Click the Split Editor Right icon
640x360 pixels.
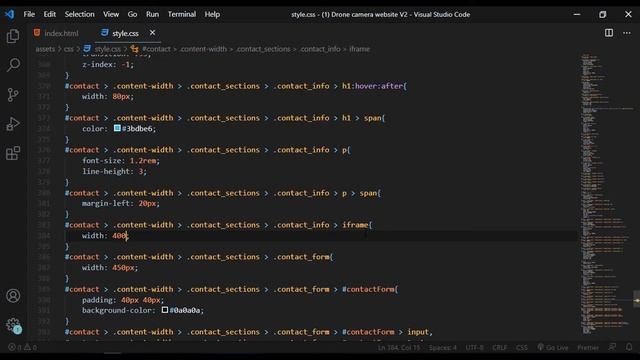pyautogui.click(x=609, y=33)
